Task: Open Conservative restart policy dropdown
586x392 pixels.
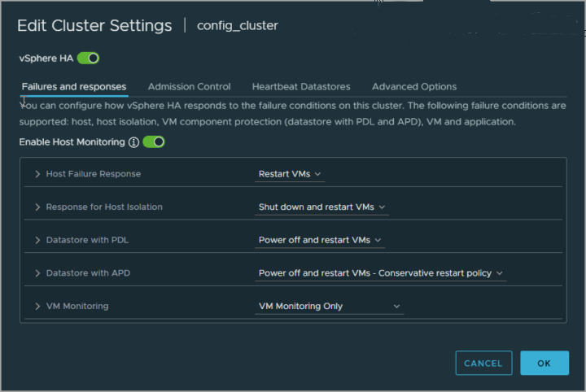Action: pos(380,273)
